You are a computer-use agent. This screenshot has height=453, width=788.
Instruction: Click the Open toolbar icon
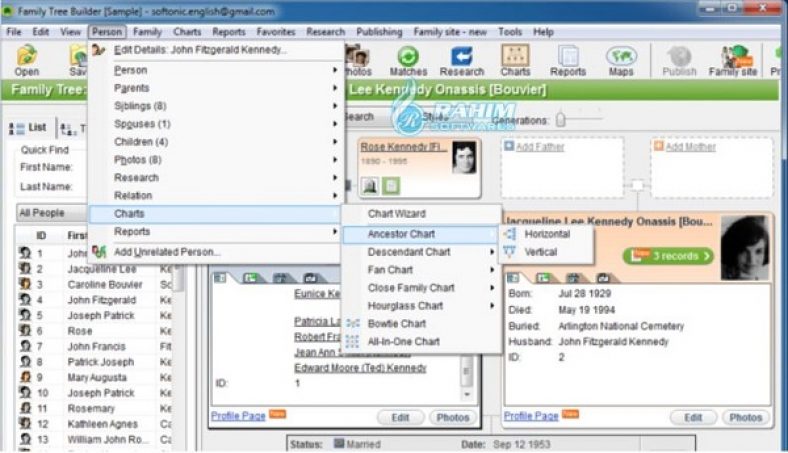(27, 60)
